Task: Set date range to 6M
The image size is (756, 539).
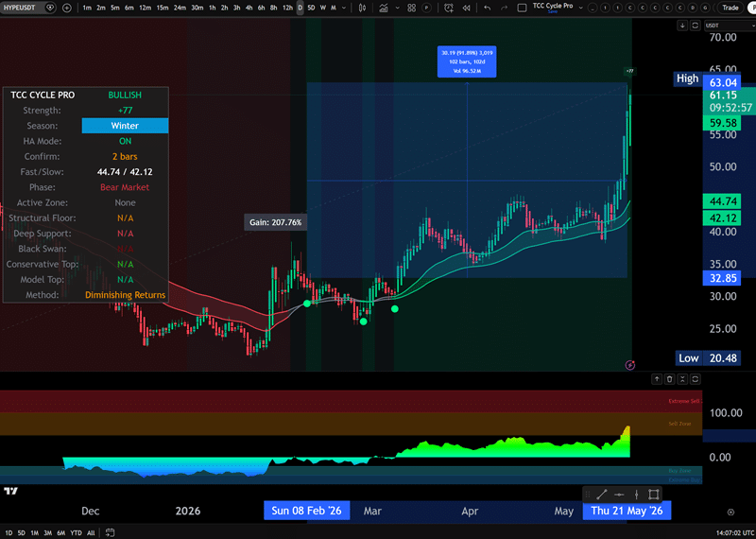Action: coord(60,532)
